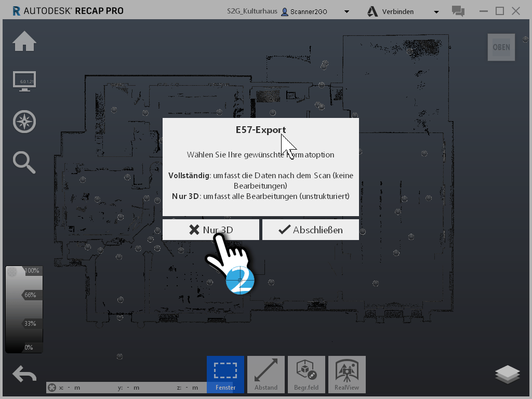Click the Autodesk ReCap Pro logo
This screenshot has width=532, height=399.
pos(68,11)
